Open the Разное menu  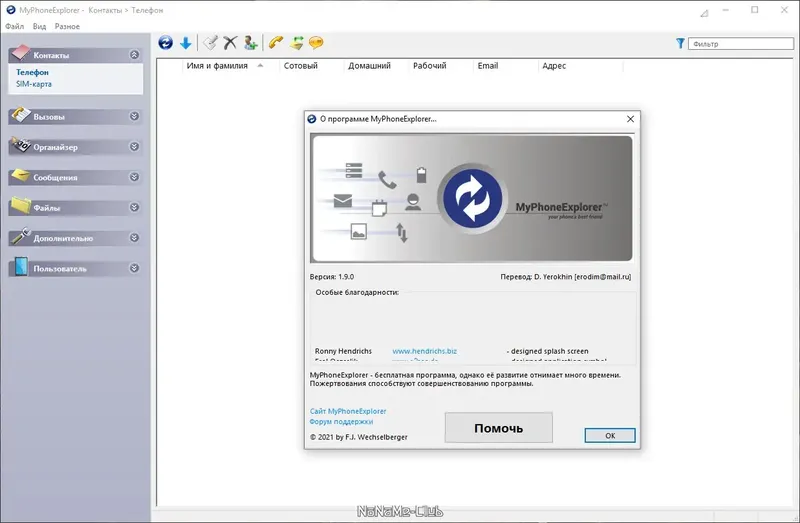[x=67, y=27]
